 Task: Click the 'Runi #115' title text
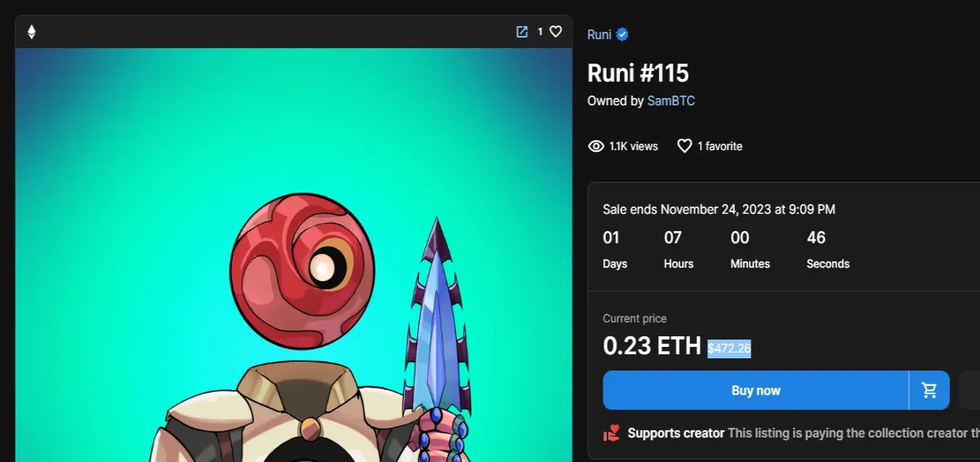(638, 73)
